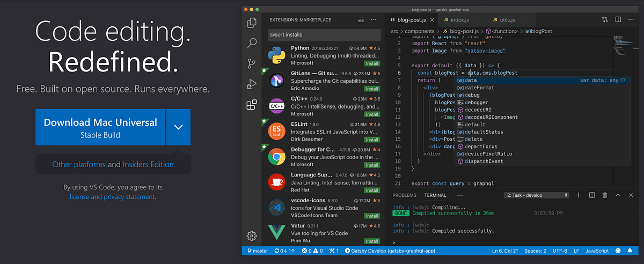This screenshot has width=644, height=264.
Task: Open the editor more actions menu
Action: click(631, 20)
